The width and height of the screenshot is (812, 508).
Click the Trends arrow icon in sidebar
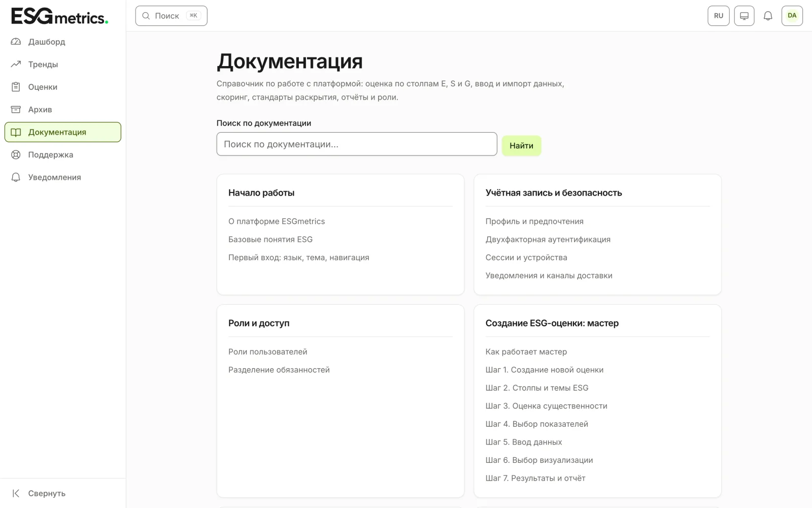coord(16,64)
